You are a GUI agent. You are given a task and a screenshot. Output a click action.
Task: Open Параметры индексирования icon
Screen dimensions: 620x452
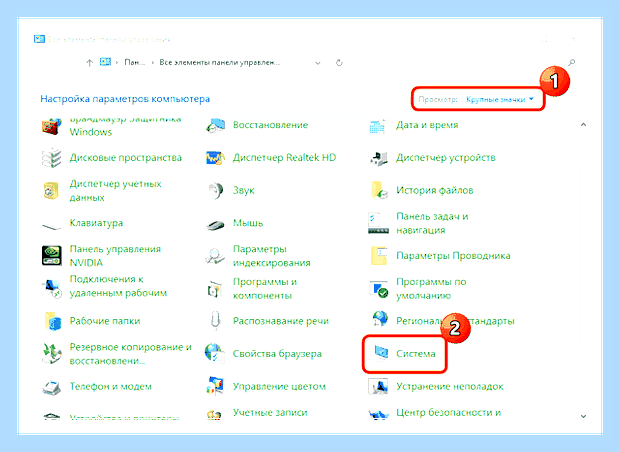point(215,256)
